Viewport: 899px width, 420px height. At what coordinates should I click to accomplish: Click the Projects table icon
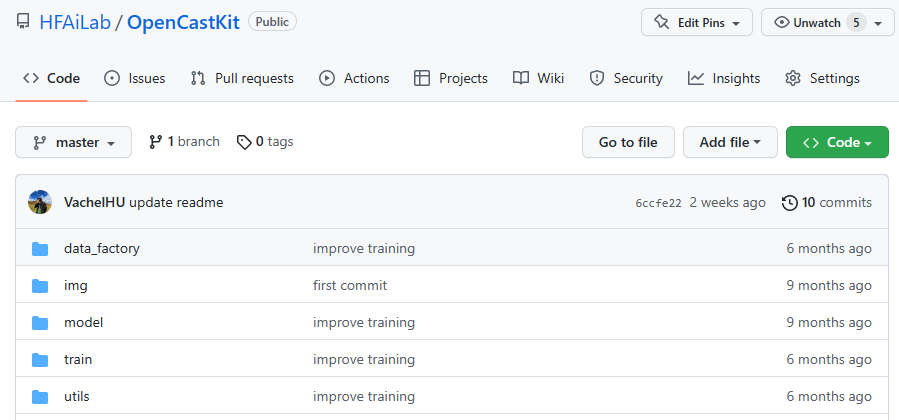click(x=421, y=78)
